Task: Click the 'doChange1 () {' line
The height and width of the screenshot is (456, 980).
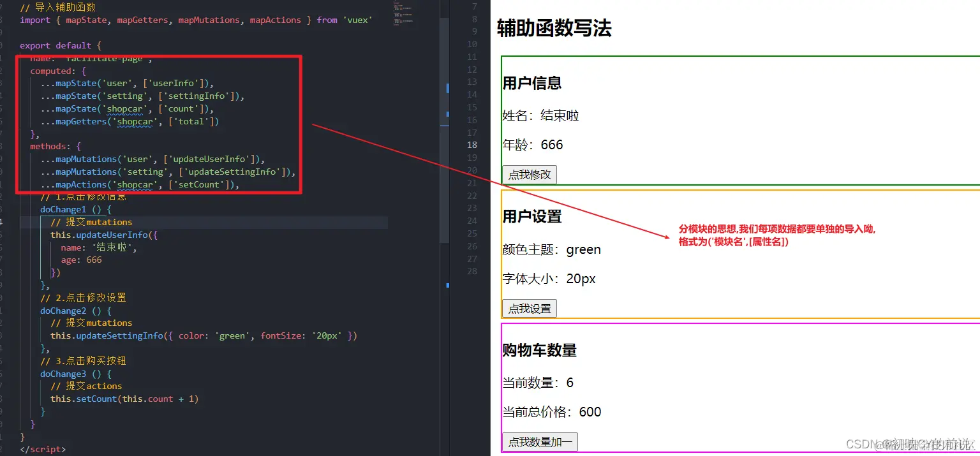Action: click(x=76, y=210)
